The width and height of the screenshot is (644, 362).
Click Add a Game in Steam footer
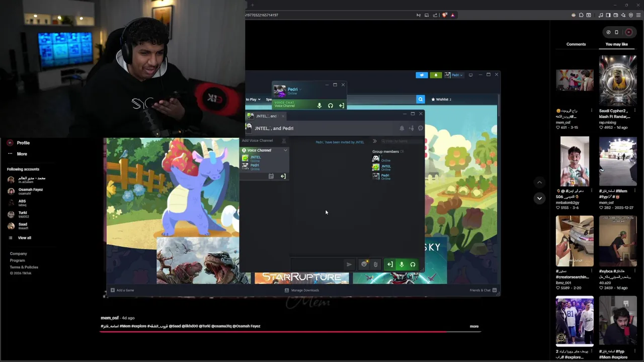(122, 290)
